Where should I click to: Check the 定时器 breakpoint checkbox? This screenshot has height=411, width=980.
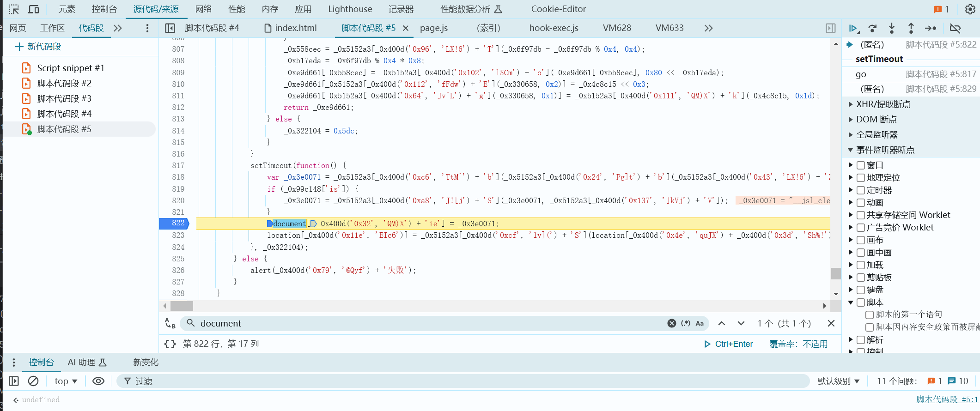coord(861,190)
